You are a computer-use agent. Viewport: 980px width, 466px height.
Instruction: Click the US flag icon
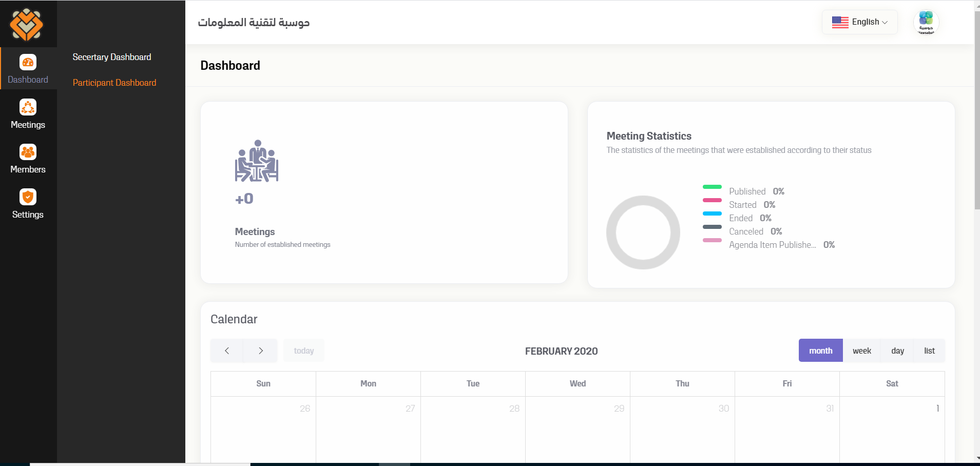point(840,22)
